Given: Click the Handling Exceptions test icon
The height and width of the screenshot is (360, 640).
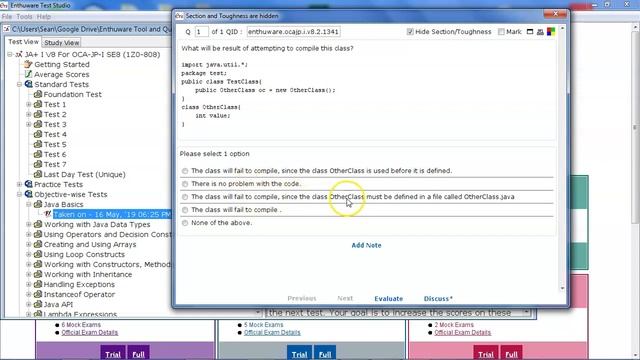Looking at the screenshot, I should coord(38,284).
